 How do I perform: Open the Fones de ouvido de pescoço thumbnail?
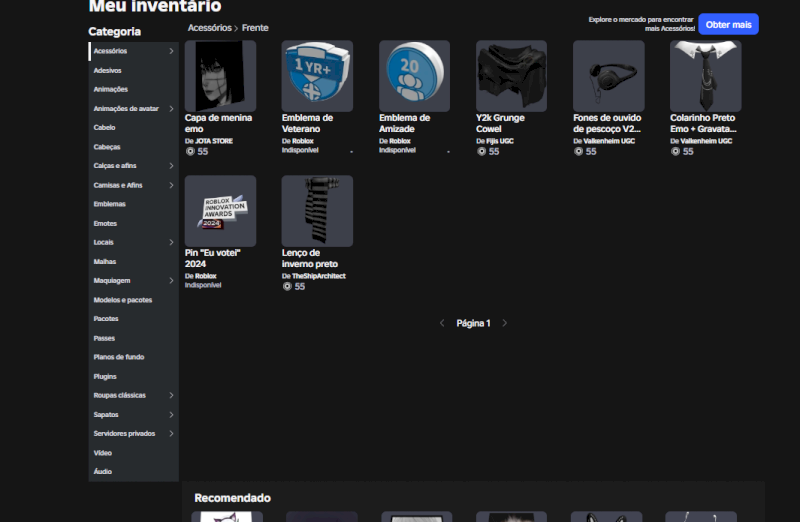[609, 76]
